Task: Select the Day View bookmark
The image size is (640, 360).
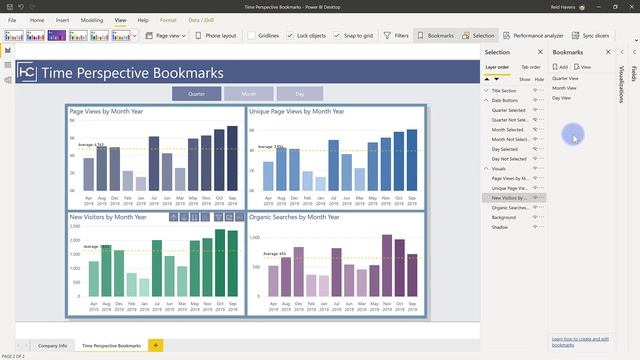Action: click(562, 98)
